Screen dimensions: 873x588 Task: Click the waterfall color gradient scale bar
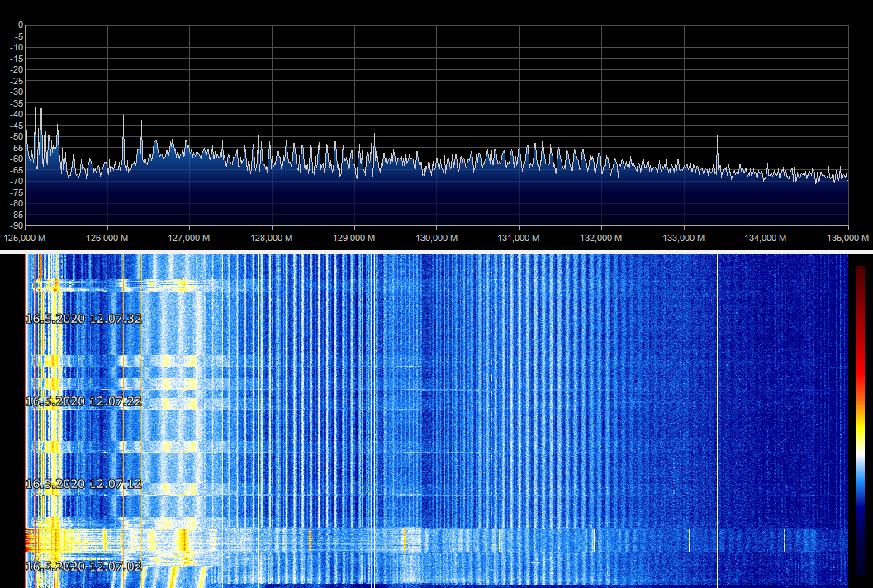tap(861, 420)
